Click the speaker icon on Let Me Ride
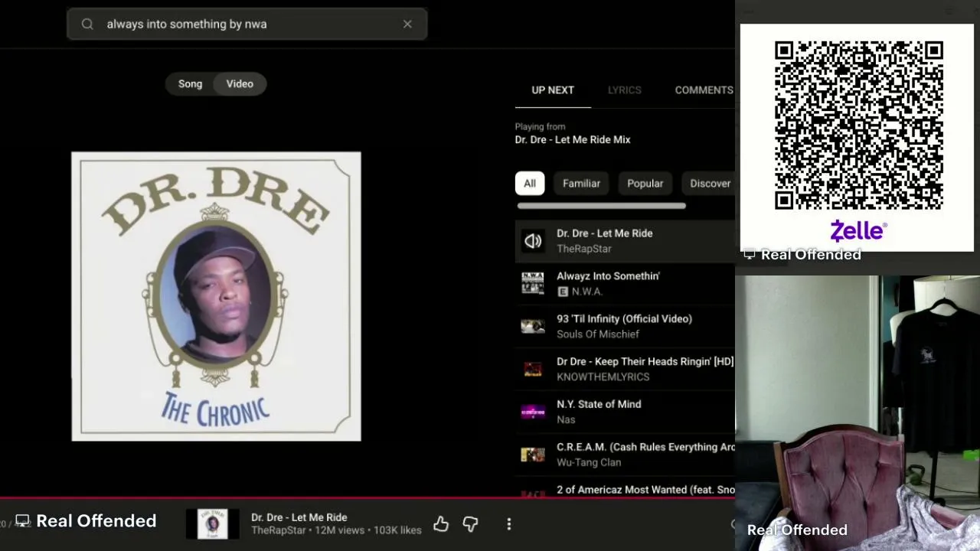Image resolution: width=980 pixels, height=551 pixels. (533, 241)
